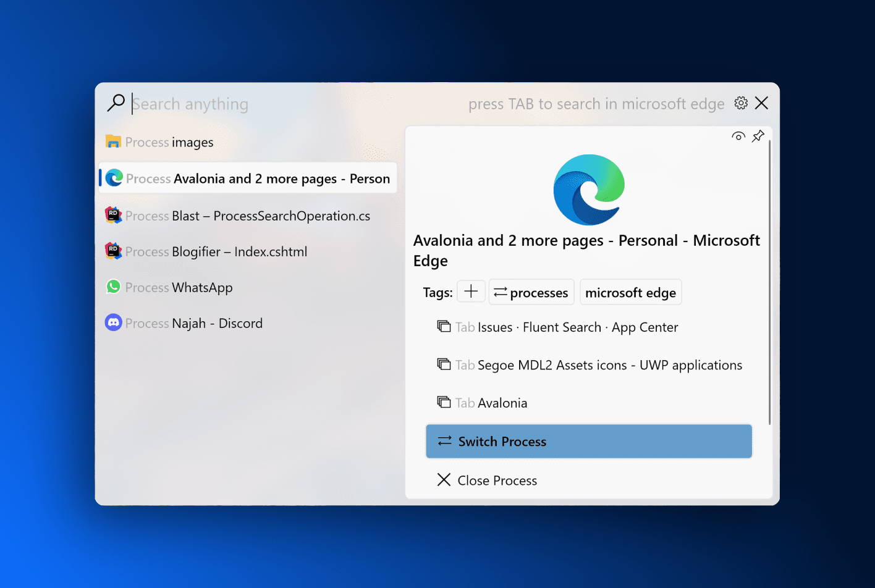Viewport: 875px width, 588px height.
Task: Click the Microsoft Edge logo in preview panel
Action: 588,190
